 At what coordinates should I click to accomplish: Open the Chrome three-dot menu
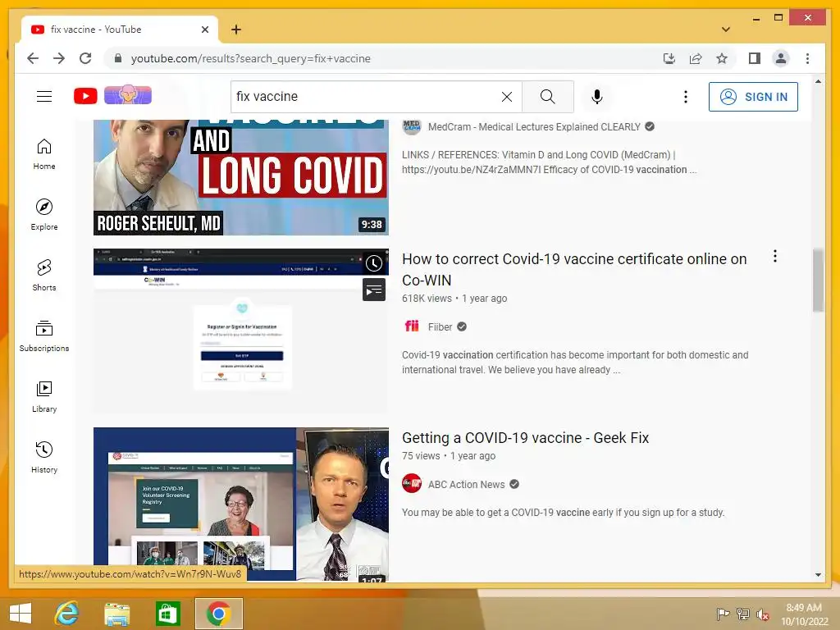click(x=807, y=58)
